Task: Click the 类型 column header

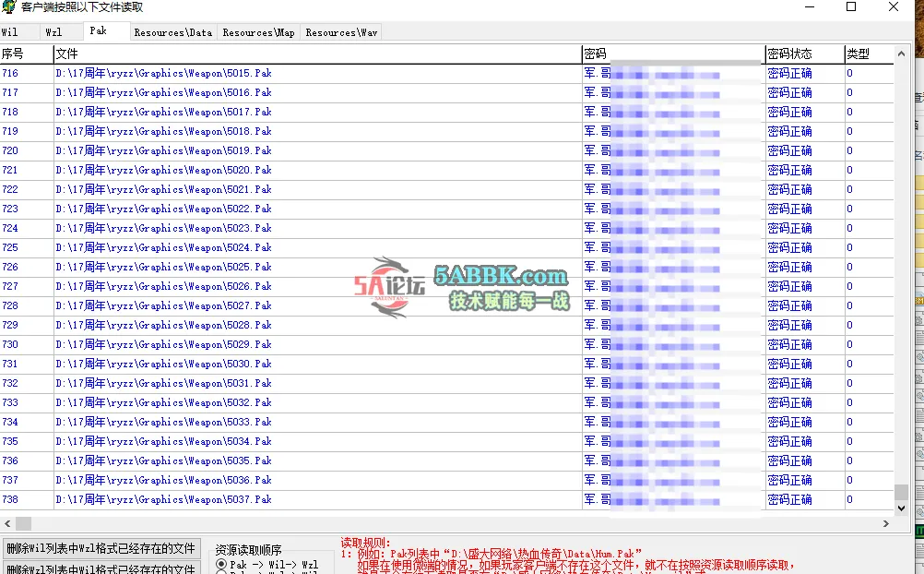Action: 870,54
